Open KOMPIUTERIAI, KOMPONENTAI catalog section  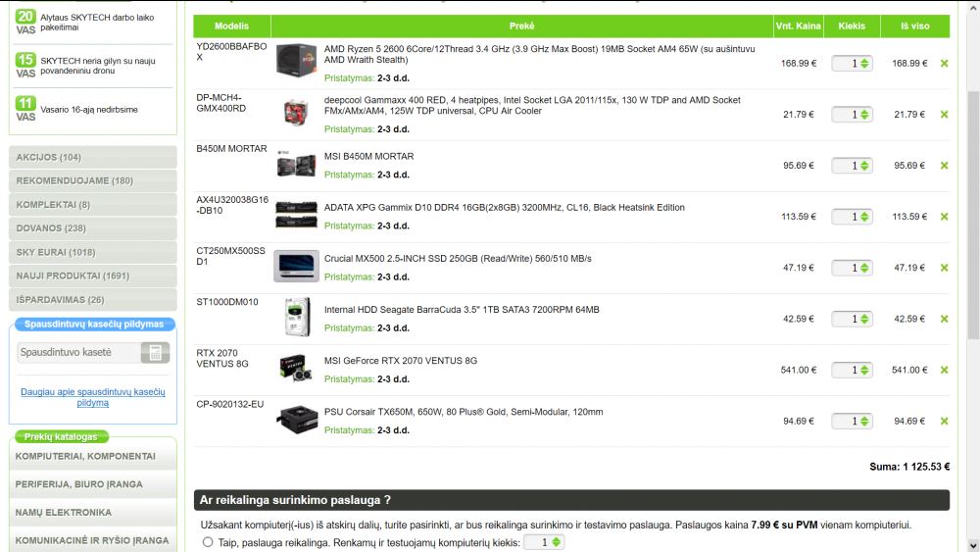click(92, 456)
